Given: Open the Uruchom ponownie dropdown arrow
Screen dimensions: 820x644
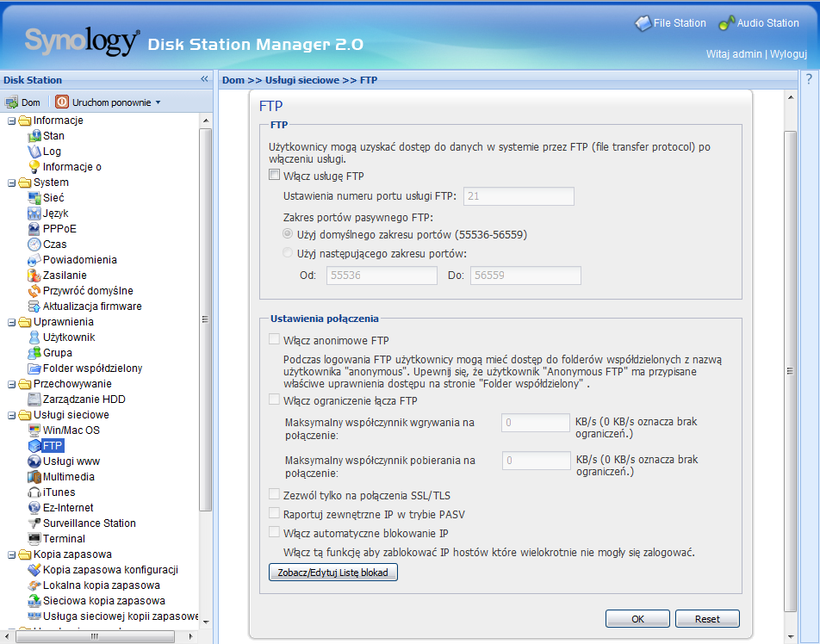Looking at the screenshot, I should click(x=158, y=102).
